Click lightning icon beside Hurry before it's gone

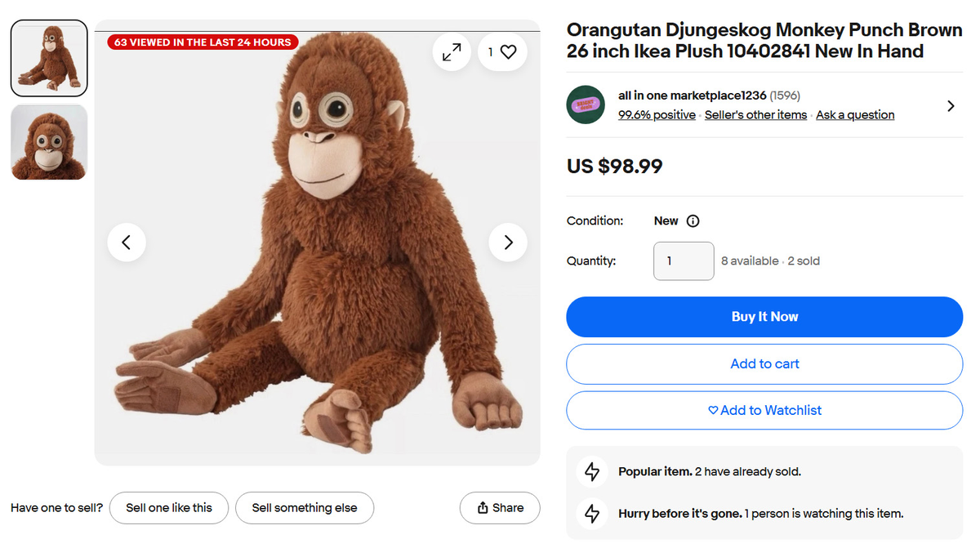593,514
